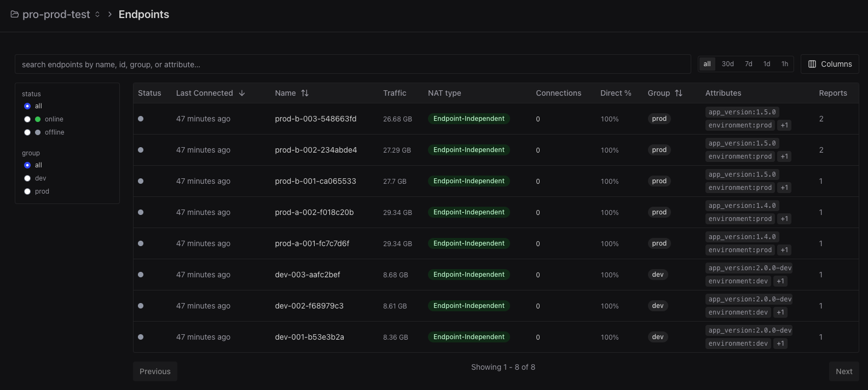The width and height of the screenshot is (868, 390).
Task: Open endpoint prod-a-001-fc7c7d6f
Action: coord(312,243)
